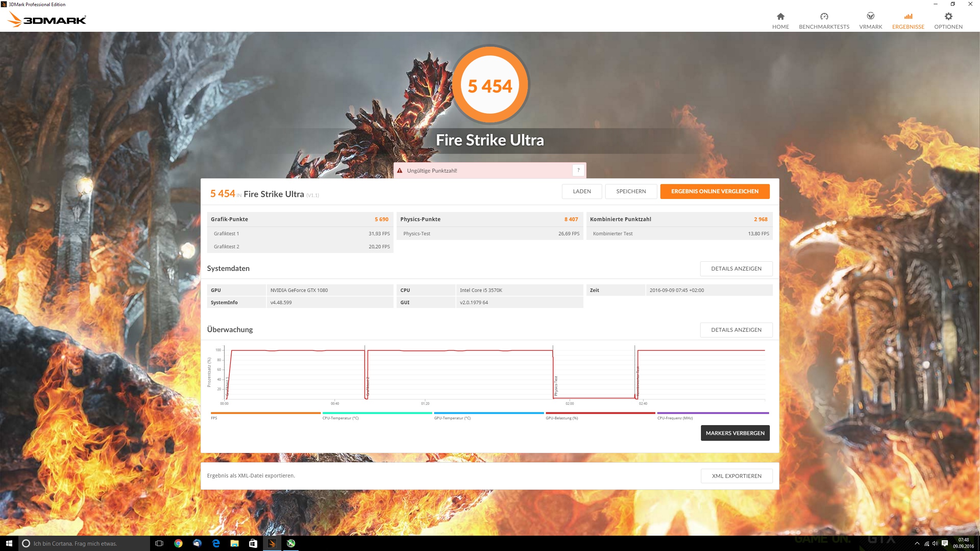Toggle the purple CPU-Frequenz series bar

point(712,413)
